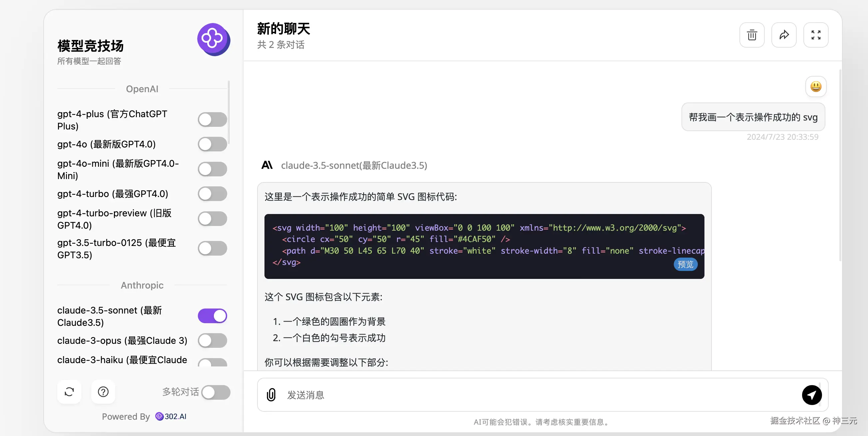Click the paperclip attachment icon
Viewport: 868px width, 436px height.
[x=271, y=395]
